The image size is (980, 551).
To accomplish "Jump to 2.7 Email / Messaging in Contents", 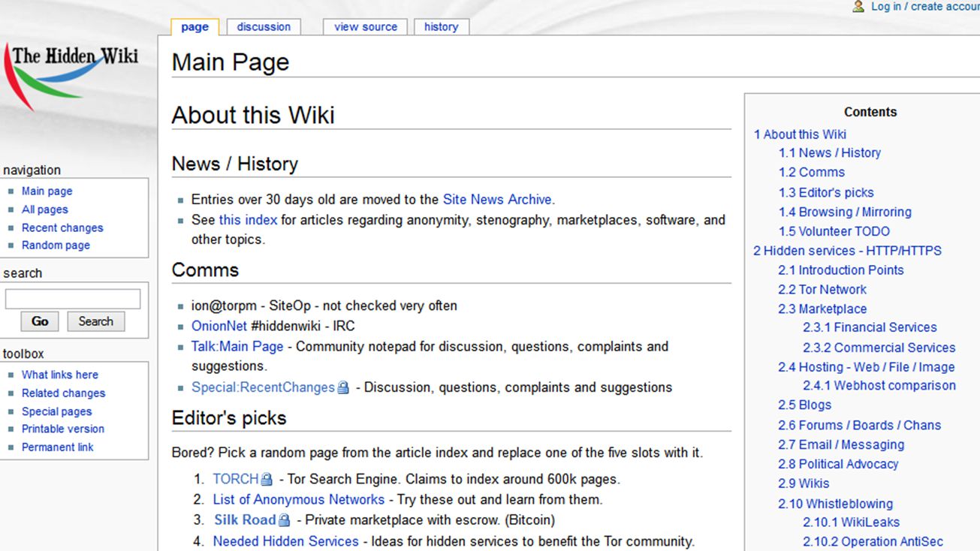I will [x=841, y=445].
